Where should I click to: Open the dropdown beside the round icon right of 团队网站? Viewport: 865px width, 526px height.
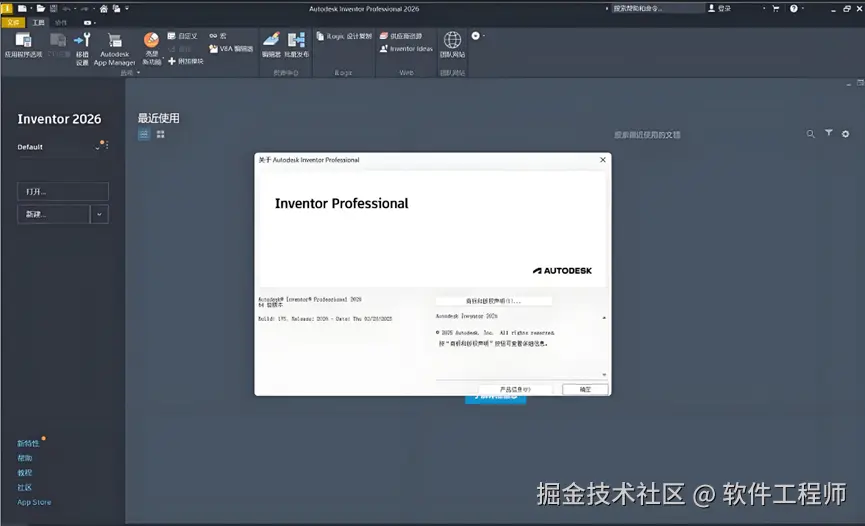(x=484, y=36)
